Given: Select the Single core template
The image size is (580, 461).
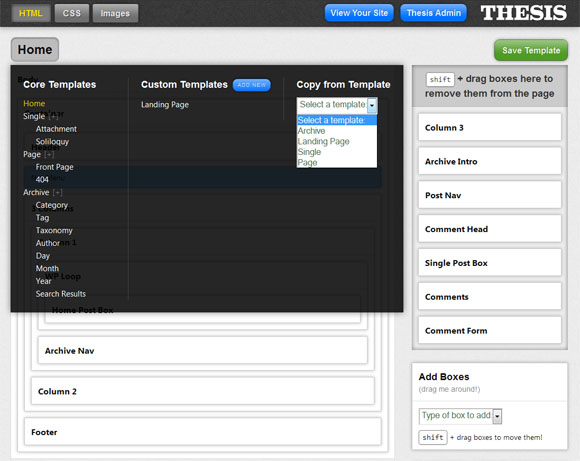Looking at the screenshot, I should [34, 116].
